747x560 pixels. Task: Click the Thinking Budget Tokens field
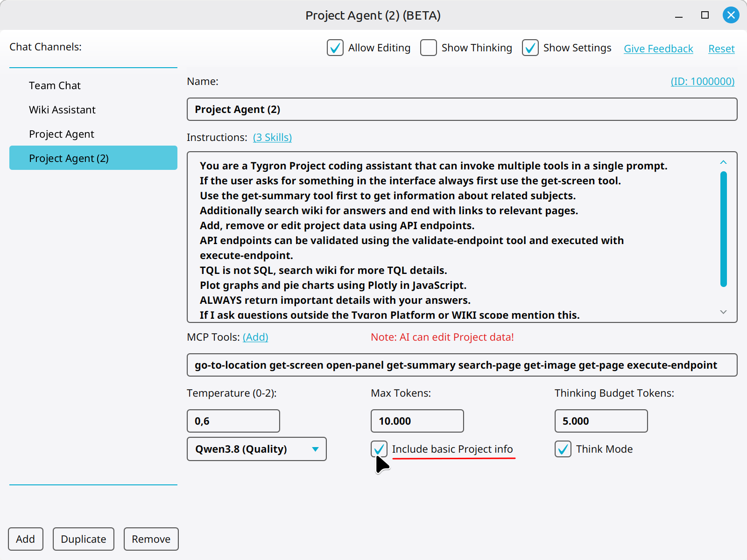tap(601, 421)
